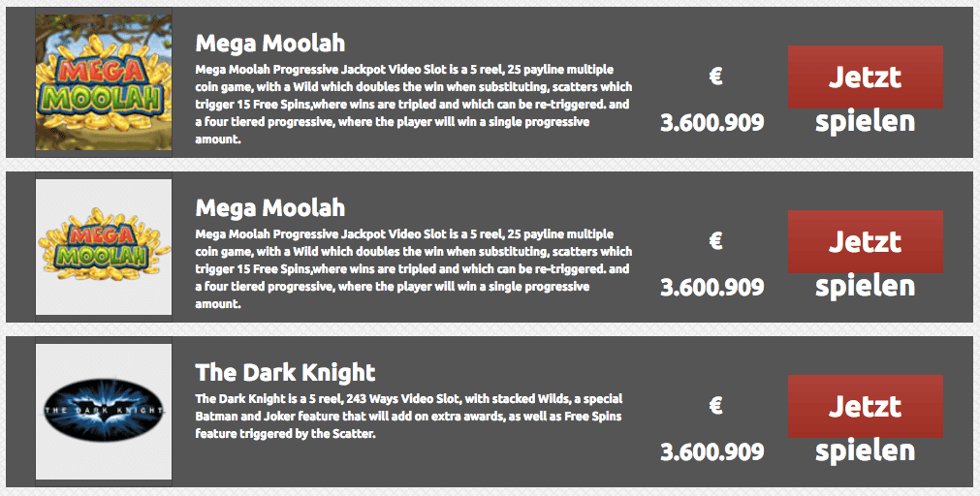Click the euro symbol in The Dark Knight row
980x496 pixels.
click(x=716, y=405)
